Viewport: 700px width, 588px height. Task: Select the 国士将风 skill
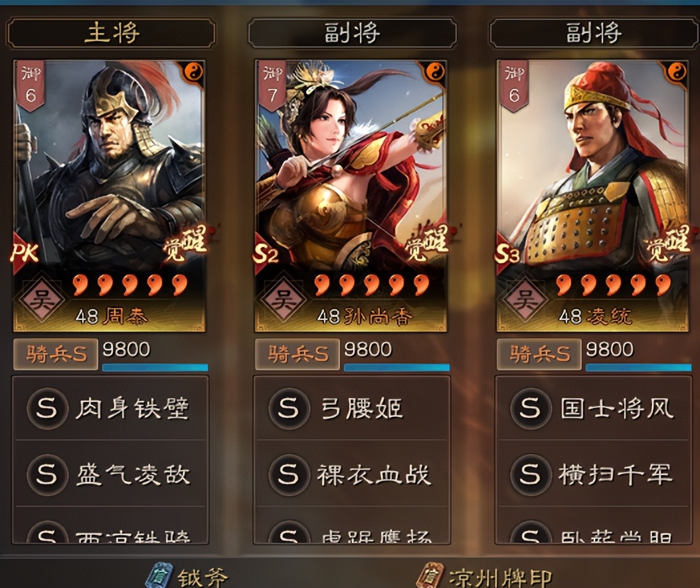pyautogui.click(x=593, y=408)
